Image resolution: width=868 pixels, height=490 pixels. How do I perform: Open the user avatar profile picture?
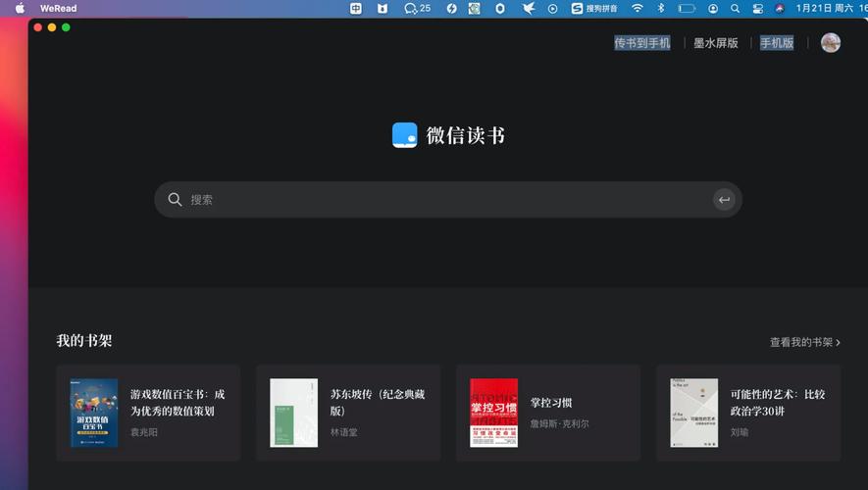(831, 42)
